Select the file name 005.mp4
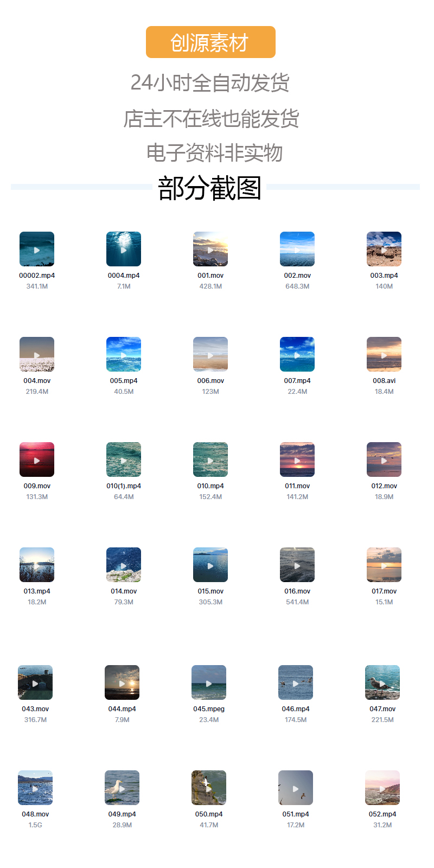This screenshot has height=868, width=434. (124, 381)
